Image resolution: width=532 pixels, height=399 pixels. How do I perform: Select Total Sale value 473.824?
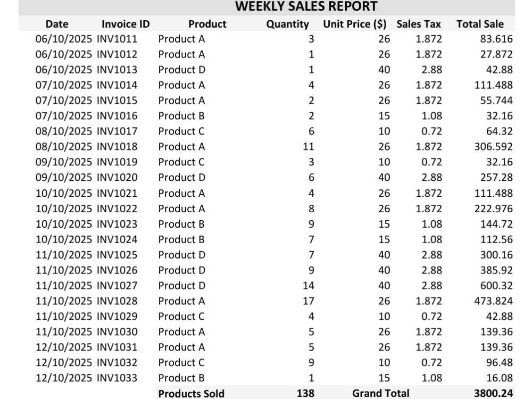click(493, 301)
